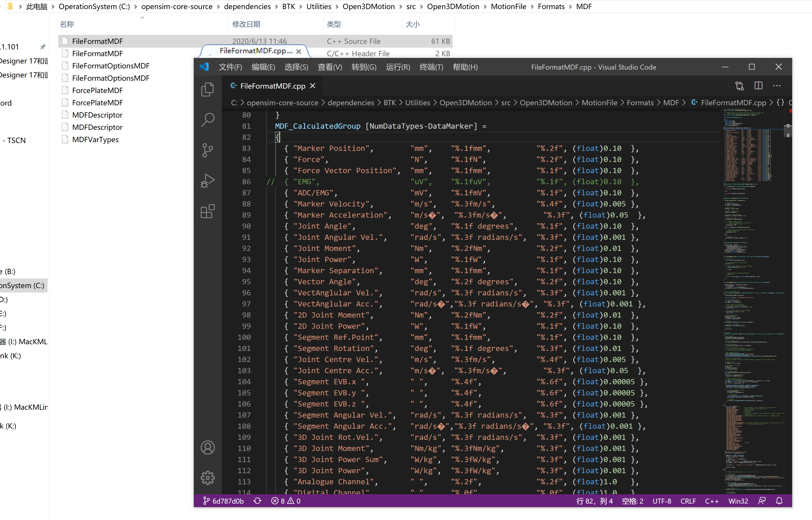The width and height of the screenshot is (812, 520).
Task: Change file encoding UTF-8
Action: (x=662, y=501)
